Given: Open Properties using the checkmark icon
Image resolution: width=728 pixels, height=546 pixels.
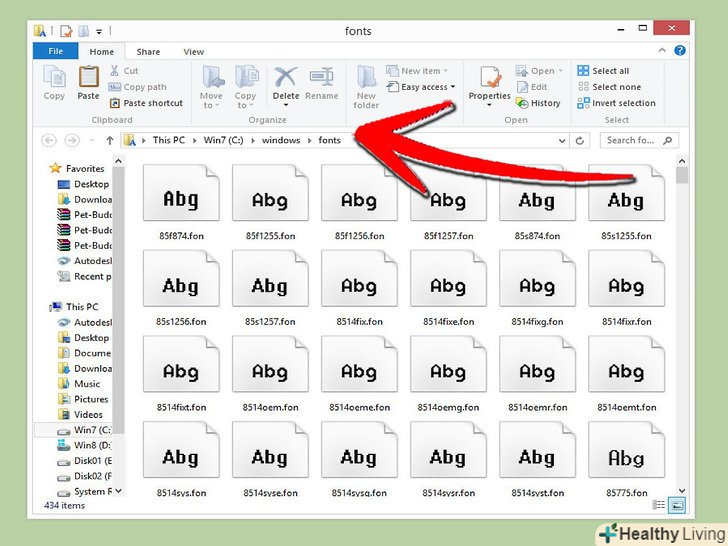Looking at the screenshot, I should (x=490, y=79).
